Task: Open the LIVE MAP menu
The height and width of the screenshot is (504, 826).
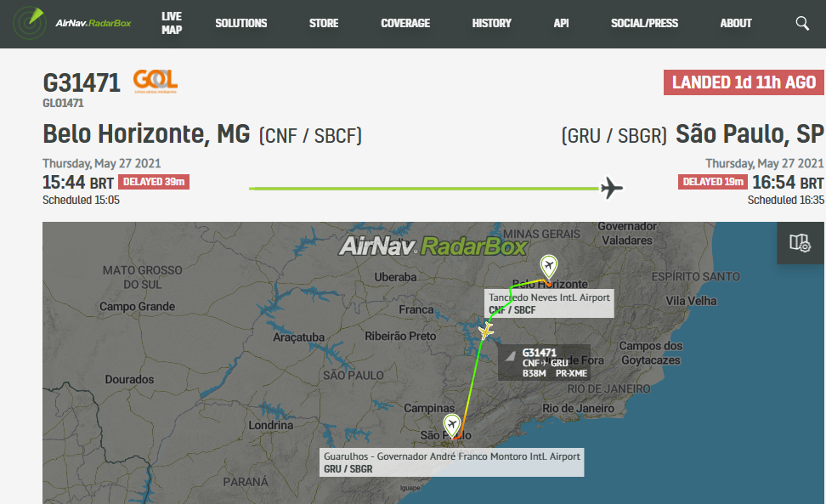Action: 172,23
